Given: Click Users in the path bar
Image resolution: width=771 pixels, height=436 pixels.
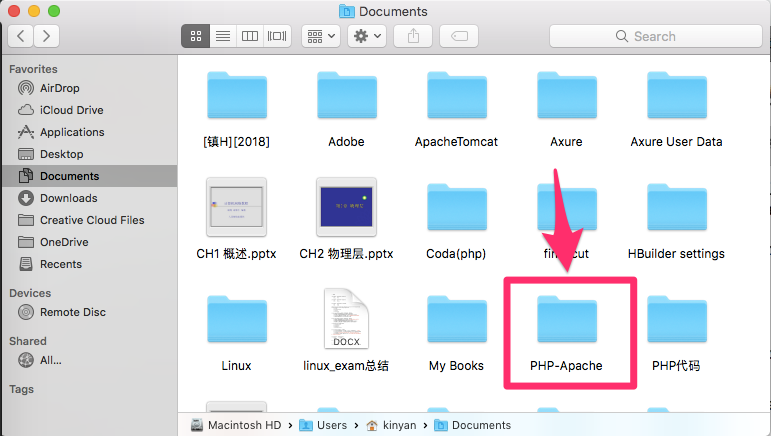Looking at the screenshot, I should 323,425.
